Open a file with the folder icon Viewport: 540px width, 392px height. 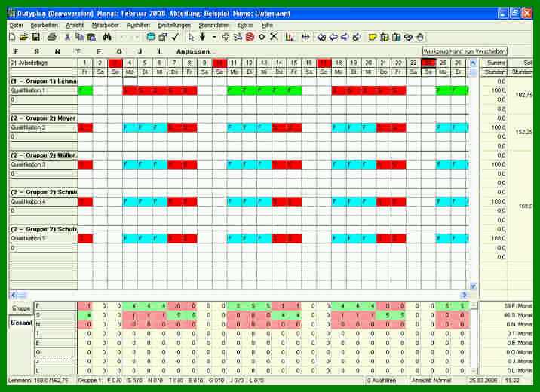(x=23, y=37)
